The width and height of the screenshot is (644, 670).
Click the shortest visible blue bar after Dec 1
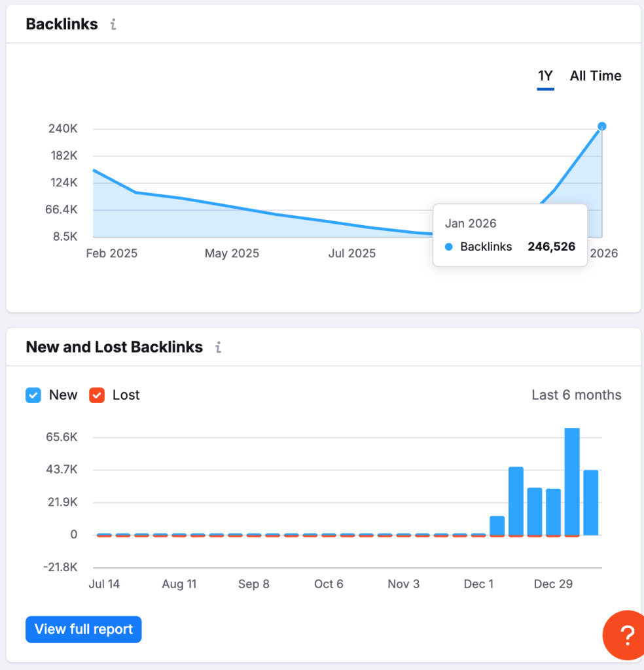pos(497,525)
